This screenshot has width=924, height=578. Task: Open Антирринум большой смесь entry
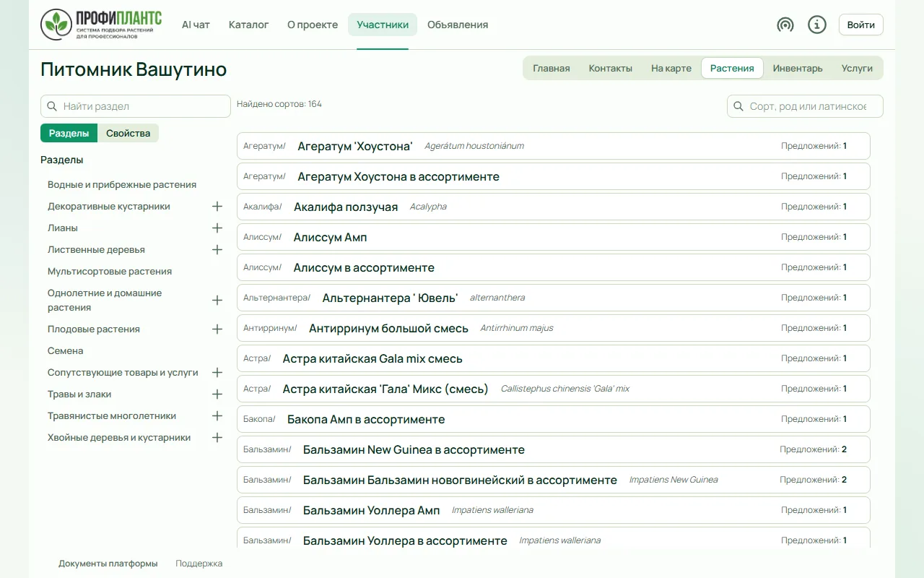point(554,328)
